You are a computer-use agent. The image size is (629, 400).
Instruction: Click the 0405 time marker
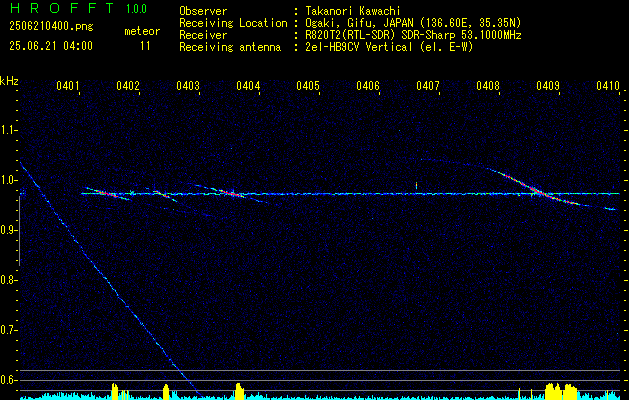pyautogui.click(x=308, y=85)
